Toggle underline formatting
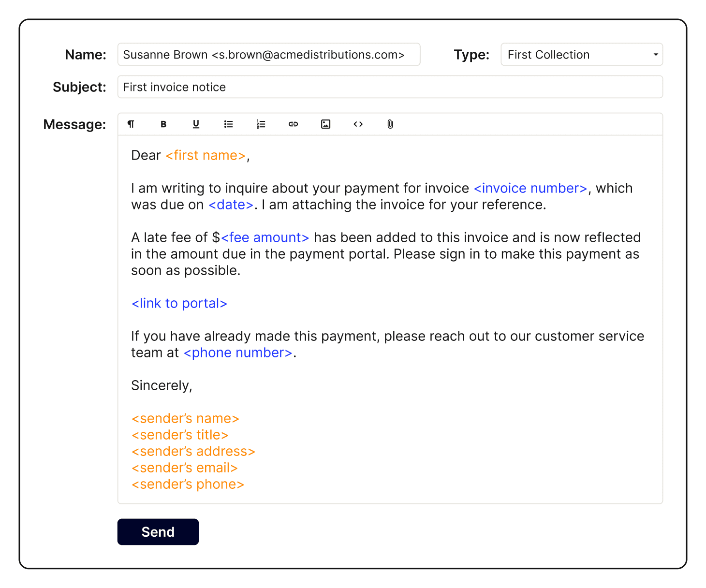The width and height of the screenshot is (706, 588). 196,124
